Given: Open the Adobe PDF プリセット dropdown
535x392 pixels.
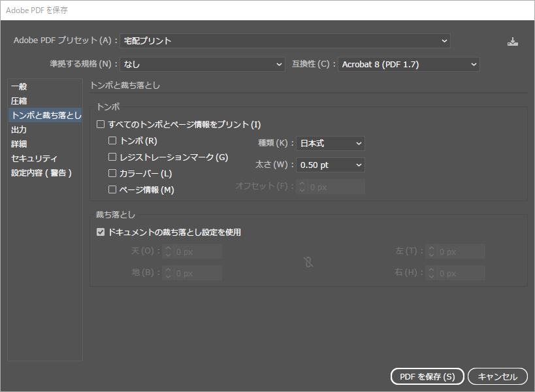Looking at the screenshot, I should pos(285,41).
